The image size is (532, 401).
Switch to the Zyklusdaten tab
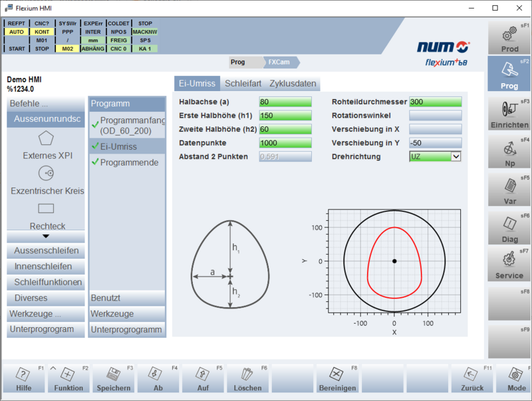[x=293, y=84]
